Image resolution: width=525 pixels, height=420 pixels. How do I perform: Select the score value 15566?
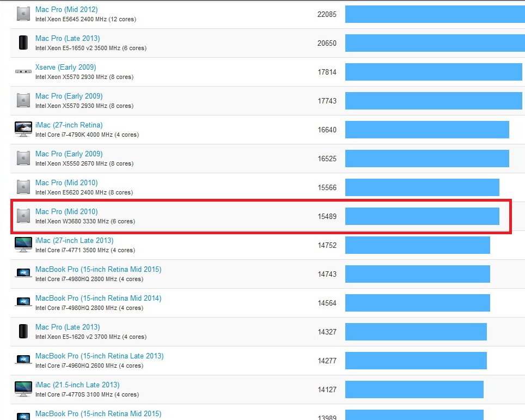pyautogui.click(x=327, y=187)
